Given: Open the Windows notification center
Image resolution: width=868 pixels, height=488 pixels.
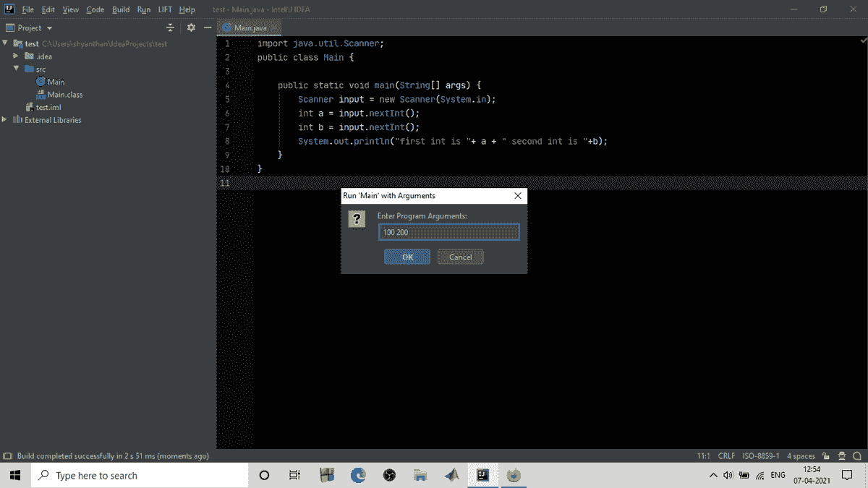Looking at the screenshot, I should click(x=847, y=475).
